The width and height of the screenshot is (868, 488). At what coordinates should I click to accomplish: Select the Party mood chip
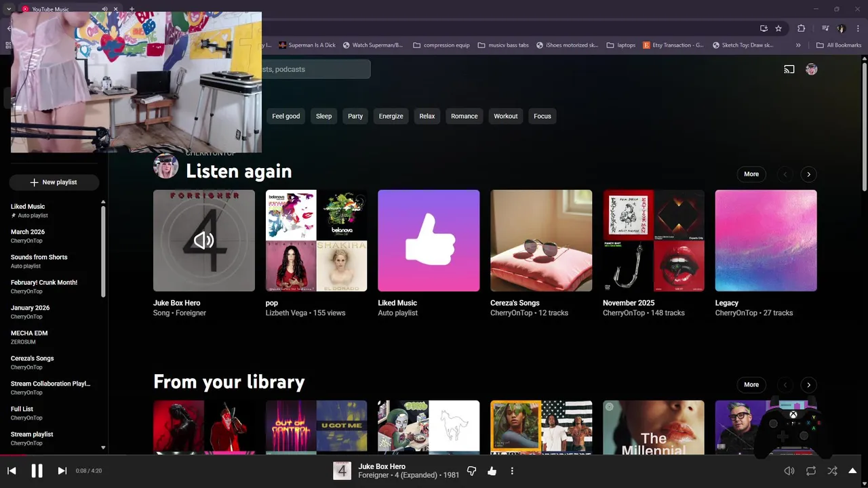pyautogui.click(x=355, y=116)
